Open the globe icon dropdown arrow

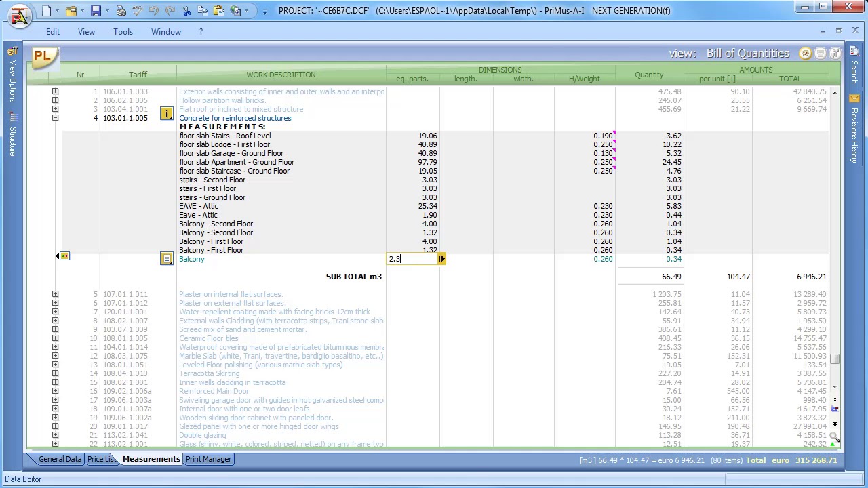(247, 11)
